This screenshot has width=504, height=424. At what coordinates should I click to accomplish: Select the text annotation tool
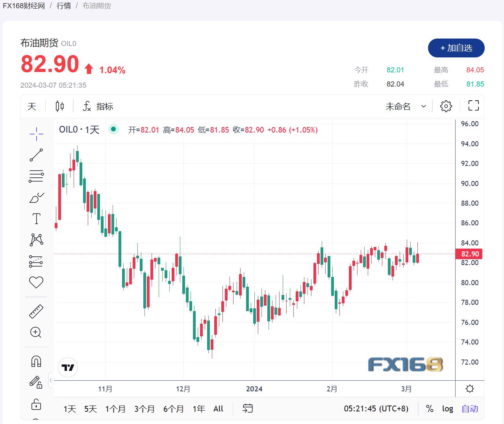click(36, 219)
